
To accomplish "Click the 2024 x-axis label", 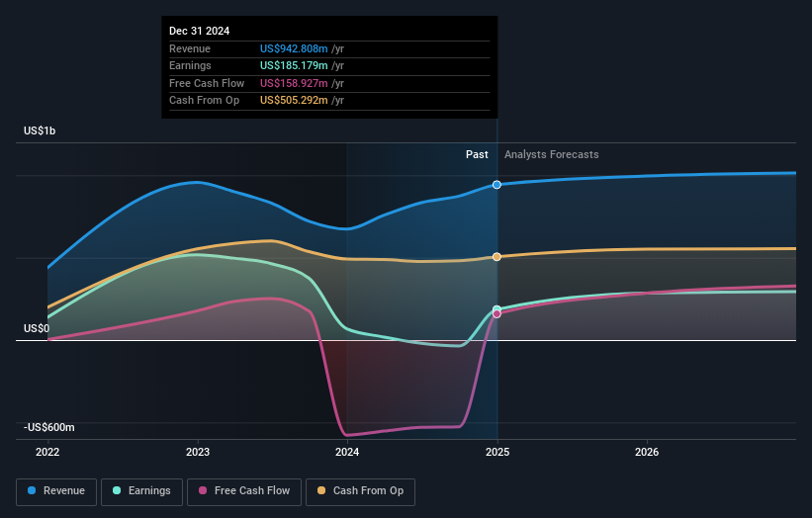I will [x=347, y=452].
